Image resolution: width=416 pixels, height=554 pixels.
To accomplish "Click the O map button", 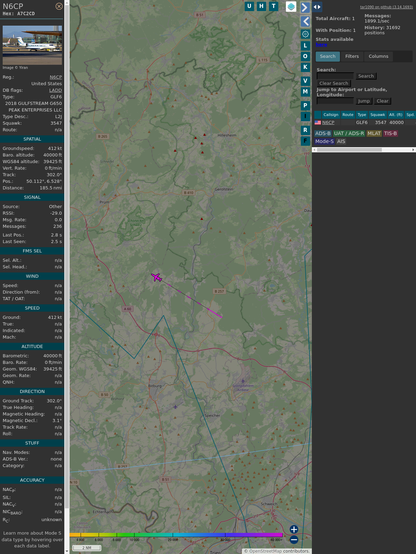I will coord(305,56).
